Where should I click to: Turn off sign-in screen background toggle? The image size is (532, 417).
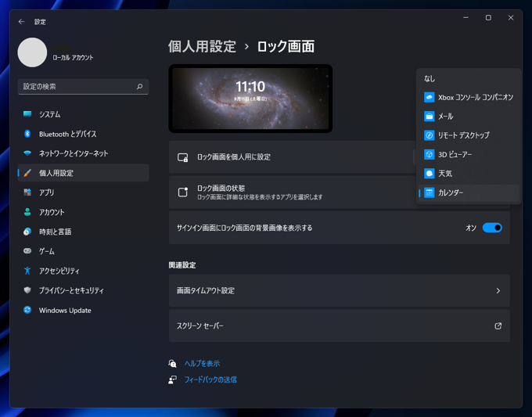492,228
